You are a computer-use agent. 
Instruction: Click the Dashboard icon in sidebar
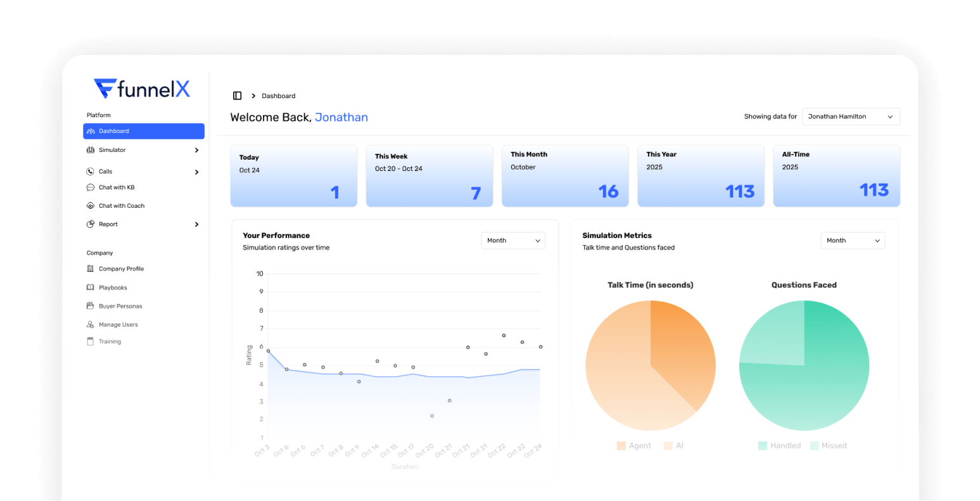click(91, 131)
